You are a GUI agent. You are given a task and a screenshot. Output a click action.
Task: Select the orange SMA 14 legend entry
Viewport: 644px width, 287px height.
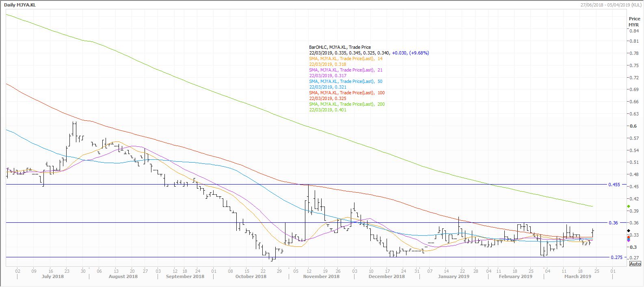point(346,59)
